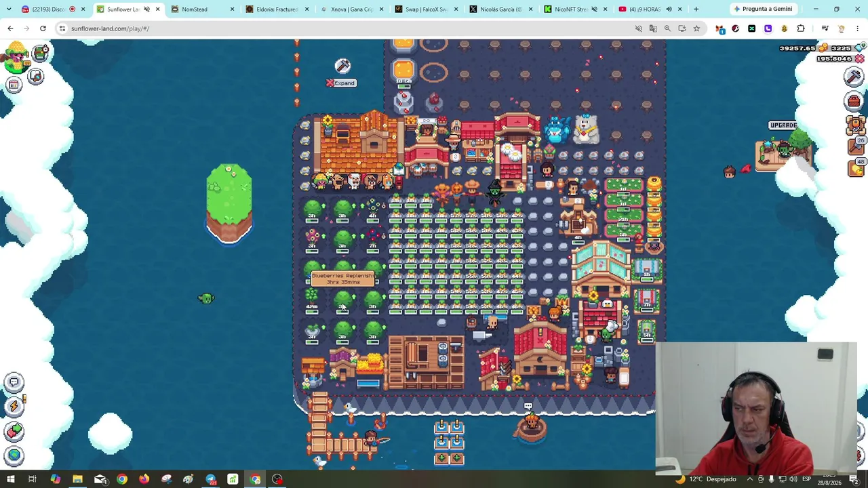The image size is (868, 488).
Task: Click the sunflower-land.com address bar
Action: point(339,28)
